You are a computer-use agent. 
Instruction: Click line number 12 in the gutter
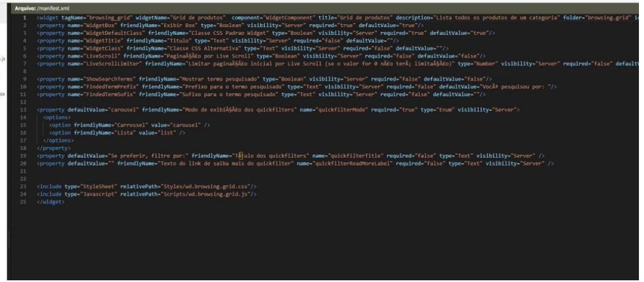click(24, 102)
